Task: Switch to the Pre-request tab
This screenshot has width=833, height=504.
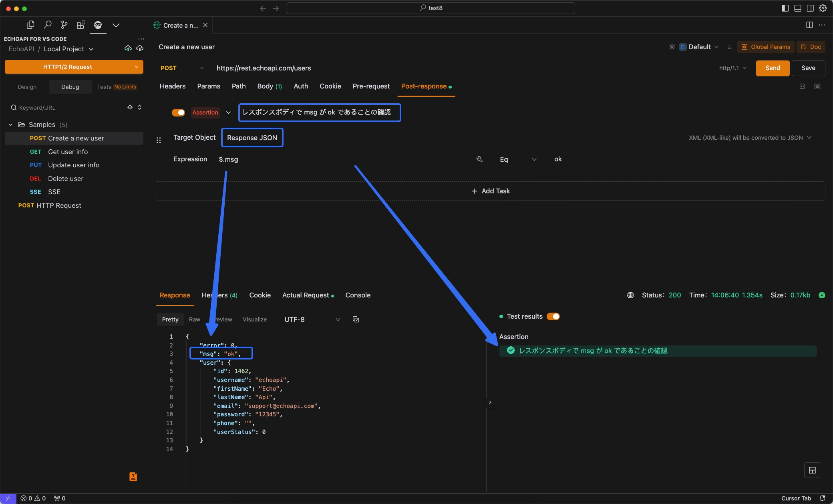Action: (x=371, y=86)
